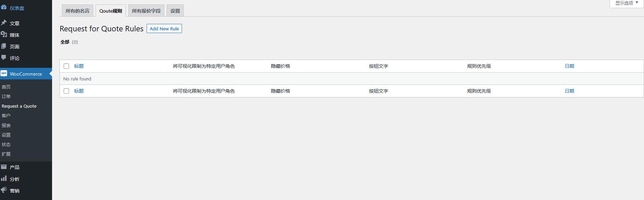Click the Media icon in sidebar
The width and height of the screenshot is (644, 200).
click(x=4, y=34)
